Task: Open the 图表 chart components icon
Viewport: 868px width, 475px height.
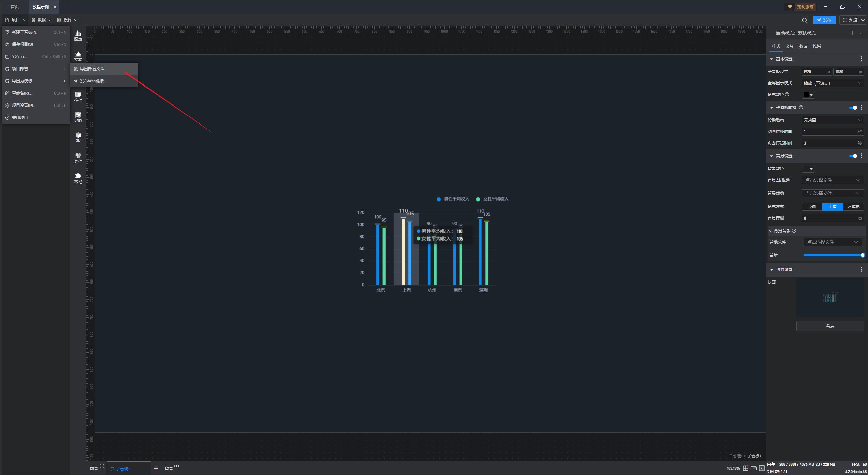Action: (x=78, y=35)
